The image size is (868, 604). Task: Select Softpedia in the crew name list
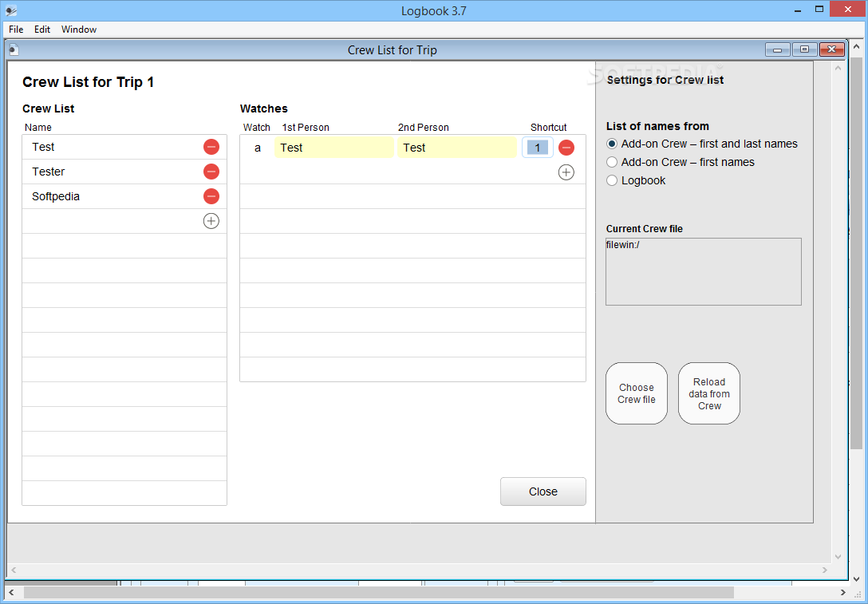coord(55,196)
